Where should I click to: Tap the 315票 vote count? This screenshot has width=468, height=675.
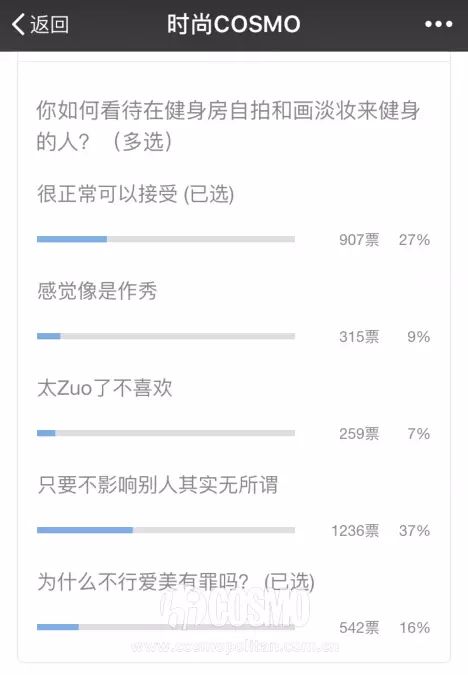pos(359,337)
